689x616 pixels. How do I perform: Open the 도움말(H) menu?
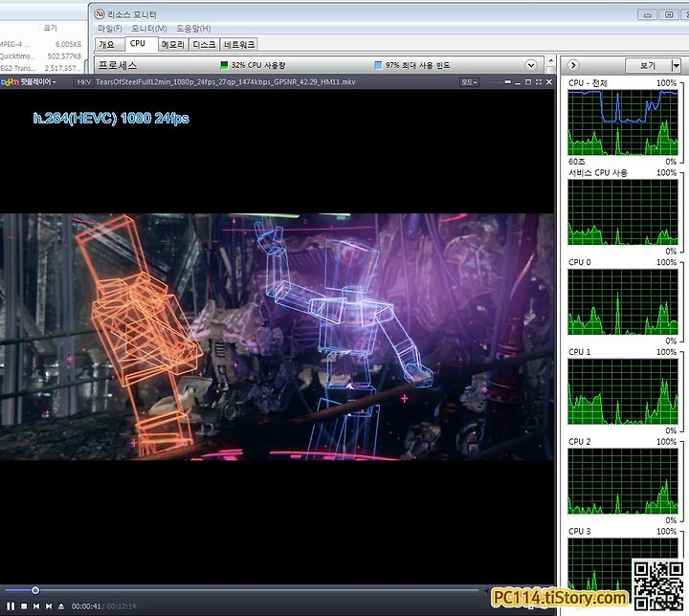pyautogui.click(x=193, y=29)
